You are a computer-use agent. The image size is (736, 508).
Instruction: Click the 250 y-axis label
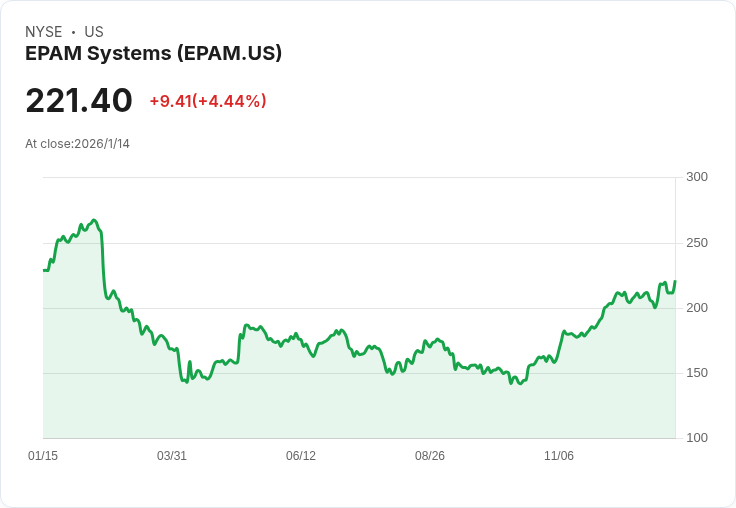pos(697,243)
